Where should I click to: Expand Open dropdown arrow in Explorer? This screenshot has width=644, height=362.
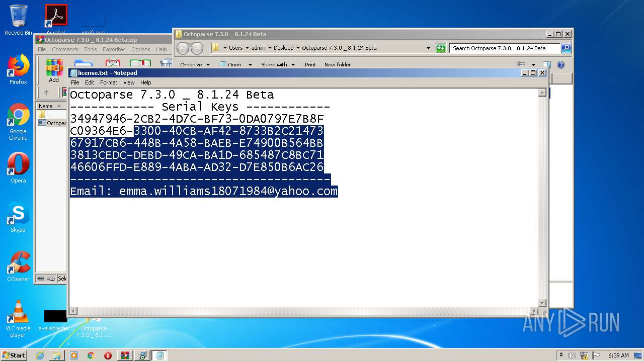pos(250,64)
